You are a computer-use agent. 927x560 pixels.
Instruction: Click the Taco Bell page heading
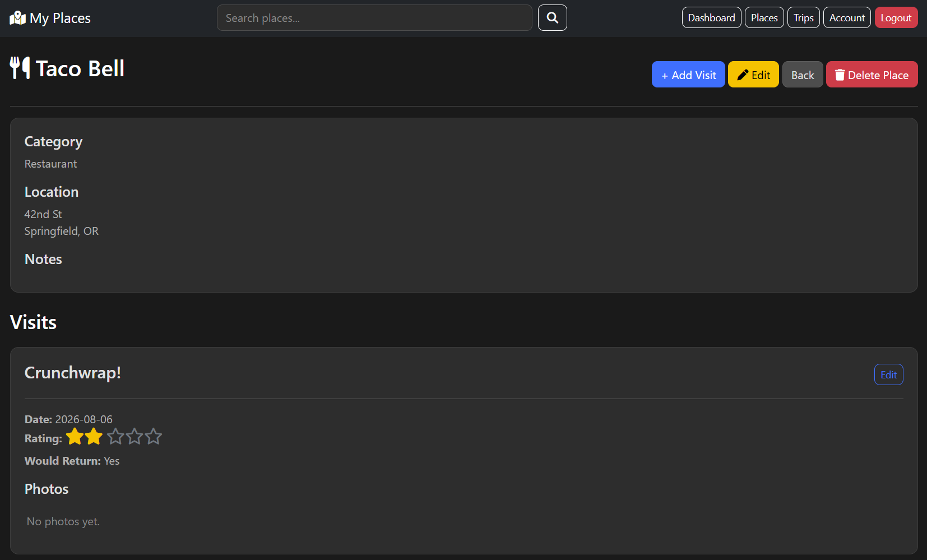pos(80,68)
